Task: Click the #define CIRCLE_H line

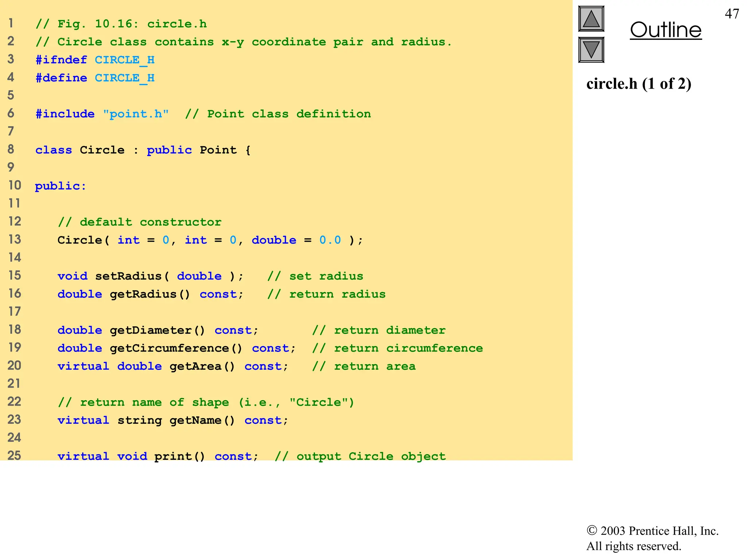Action: tap(95, 78)
